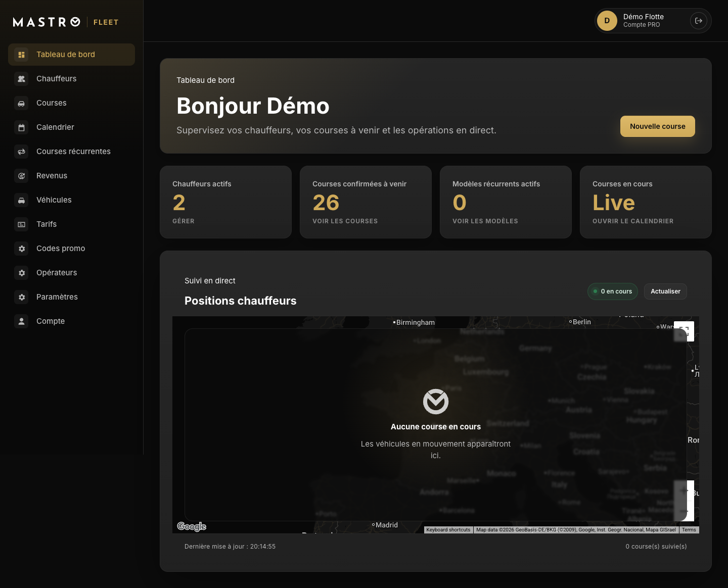728x588 pixels.
Task: Click the Bonjour Démo heading
Action: click(x=253, y=106)
